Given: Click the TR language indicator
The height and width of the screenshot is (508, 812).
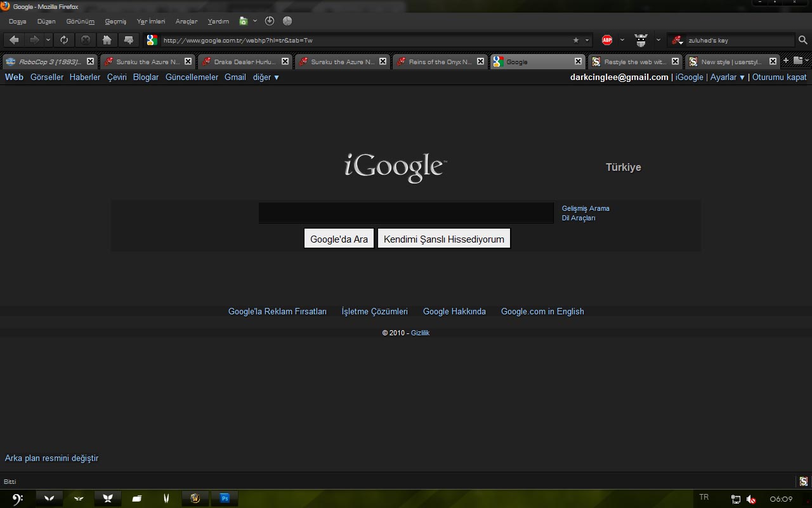Looking at the screenshot, I should click(x=704, y=497).
